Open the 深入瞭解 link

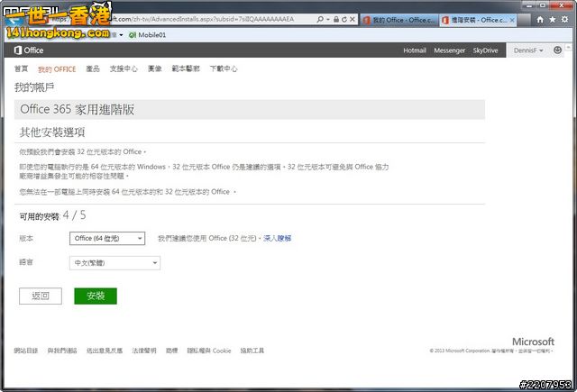click(x=277, y=238)
